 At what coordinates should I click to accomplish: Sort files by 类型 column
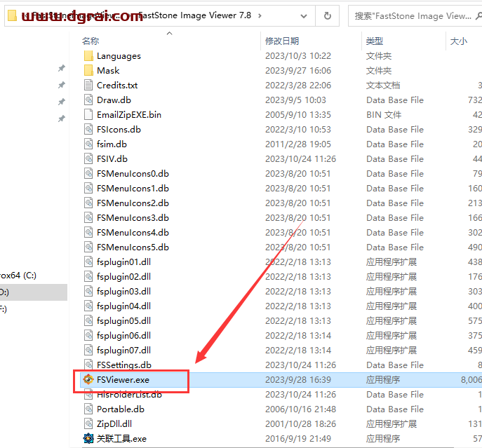pos(375,41)
